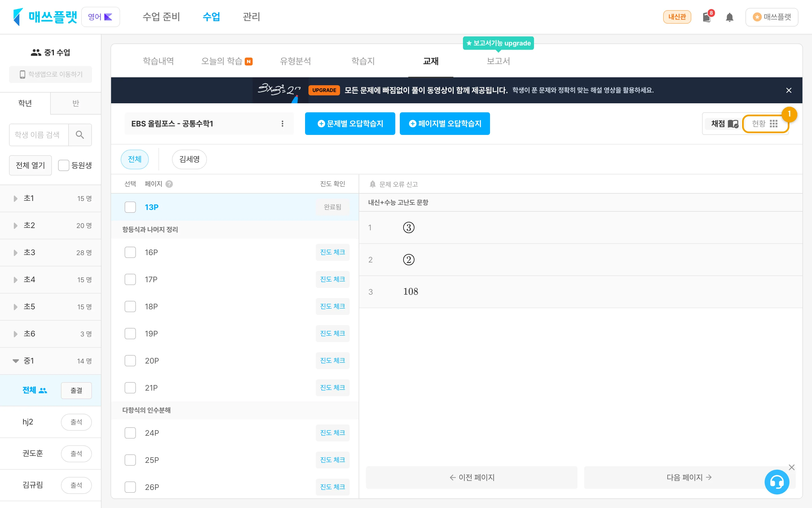The width and height of the screenshot is (812, 508).
Task: Click the 채점 grading book icon
Action: point(733,124)
